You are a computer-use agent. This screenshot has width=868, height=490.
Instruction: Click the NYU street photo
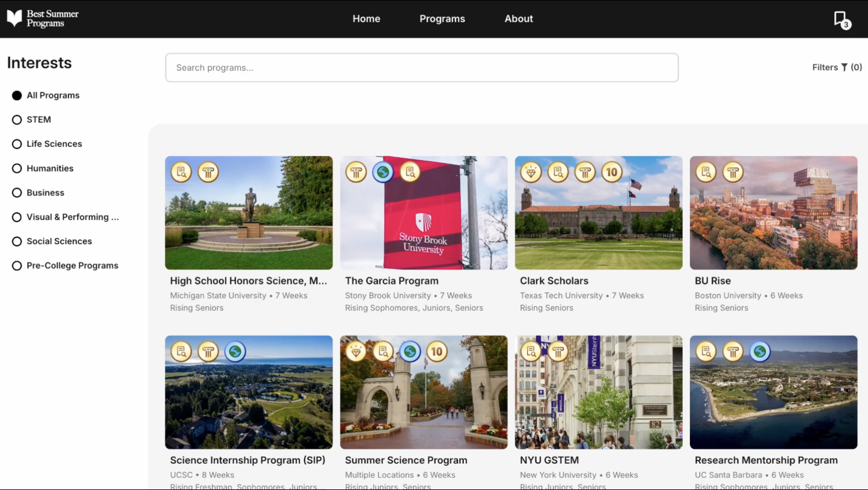[598, 392]
